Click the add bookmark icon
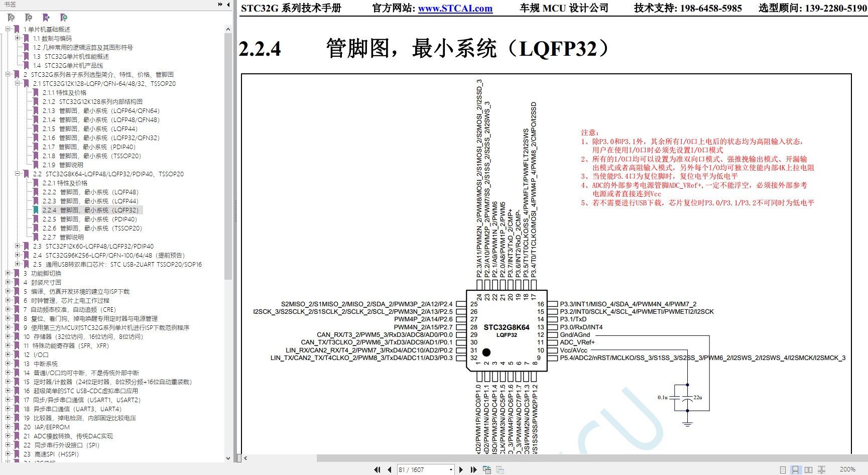The width and height of the screenshot is (868, 475). (x=29, y=18)
